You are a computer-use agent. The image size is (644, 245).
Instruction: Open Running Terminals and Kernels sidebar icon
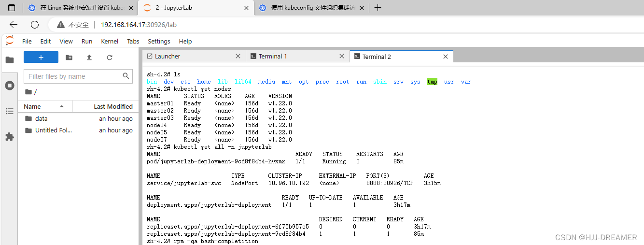pos(9,86)
